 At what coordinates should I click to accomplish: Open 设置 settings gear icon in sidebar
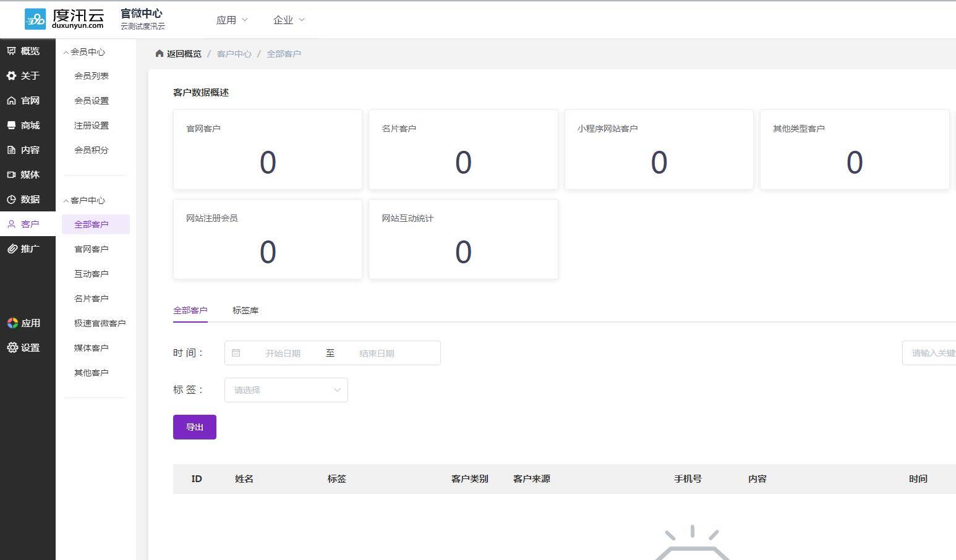pos(12,347)
